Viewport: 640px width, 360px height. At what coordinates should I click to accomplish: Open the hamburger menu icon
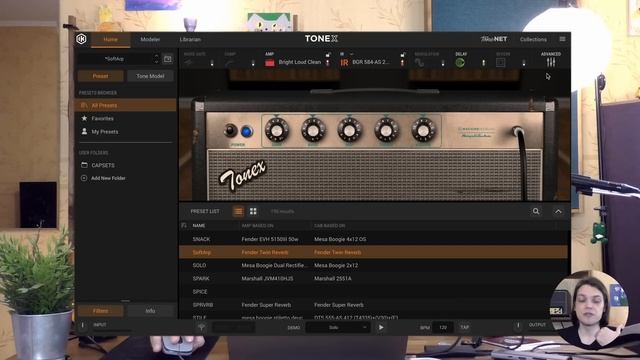coord(562,39)
